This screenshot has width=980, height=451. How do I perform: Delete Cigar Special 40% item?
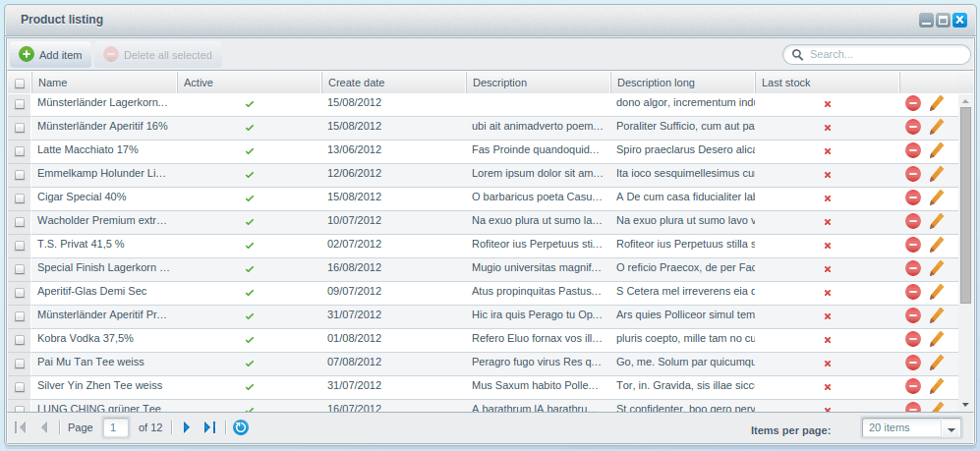point(913,198)
